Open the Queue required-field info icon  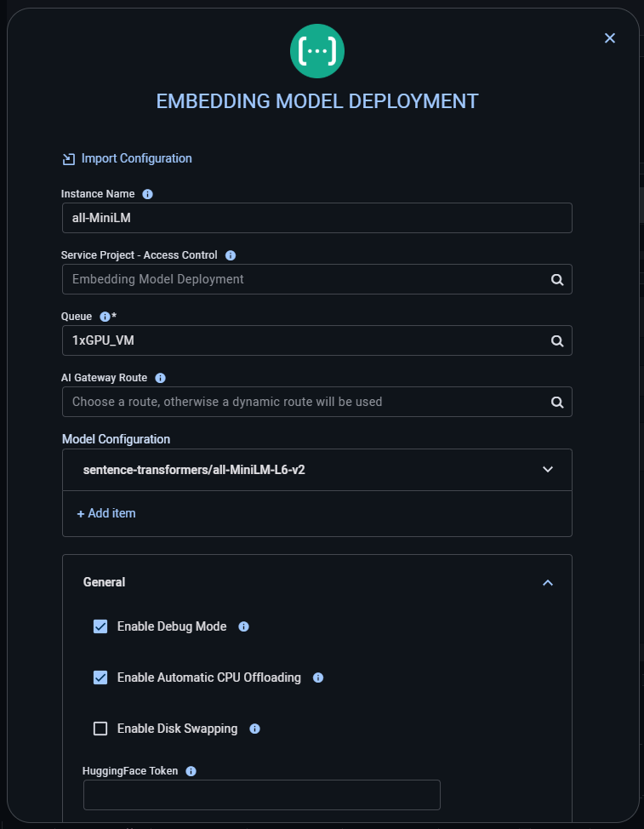(x=103, y=317)
